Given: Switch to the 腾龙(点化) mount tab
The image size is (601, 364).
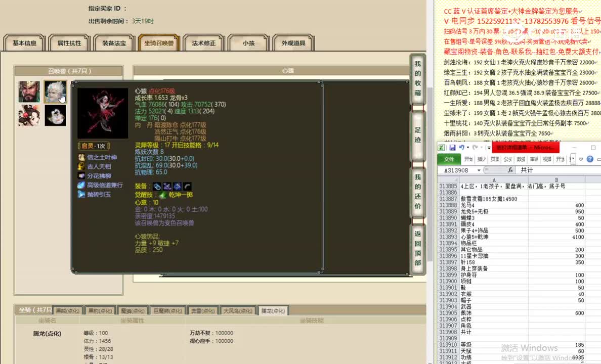Looking at the screenshot, I should [273, 311].
